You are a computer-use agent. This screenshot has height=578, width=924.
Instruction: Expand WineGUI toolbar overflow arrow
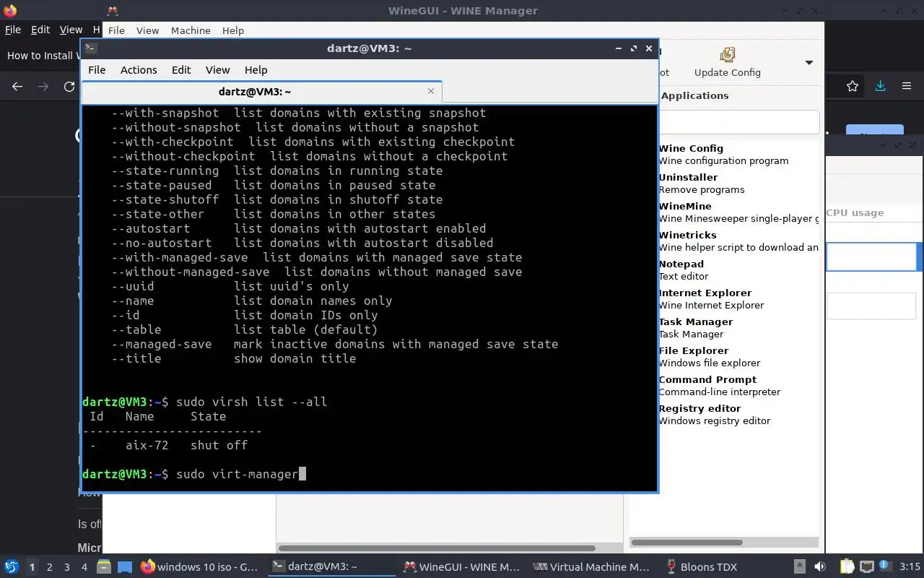click(x=809, y=63)
